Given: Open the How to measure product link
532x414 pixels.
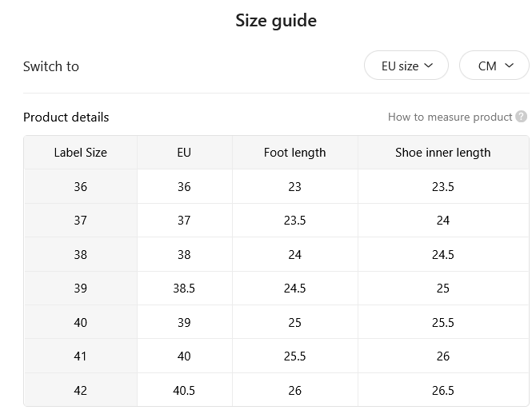Looking at the screenshot, I should (450, 117).
